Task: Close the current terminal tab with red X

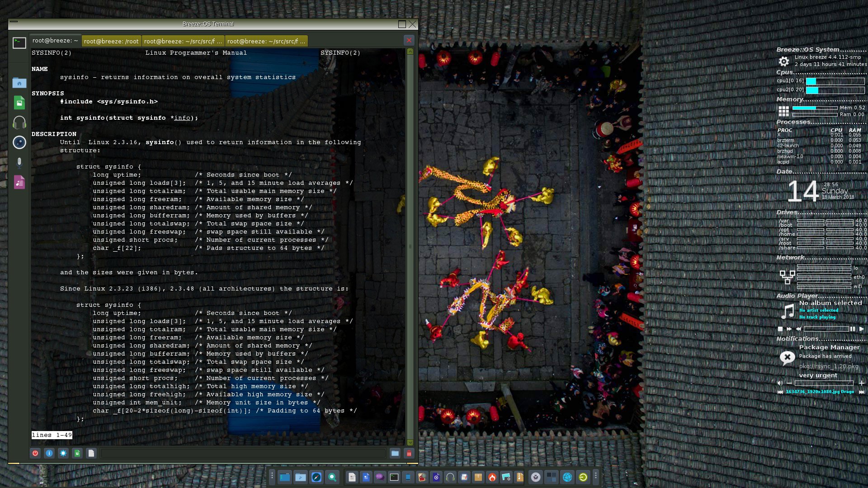Action: pyautogui.click(x=409, y=40)
